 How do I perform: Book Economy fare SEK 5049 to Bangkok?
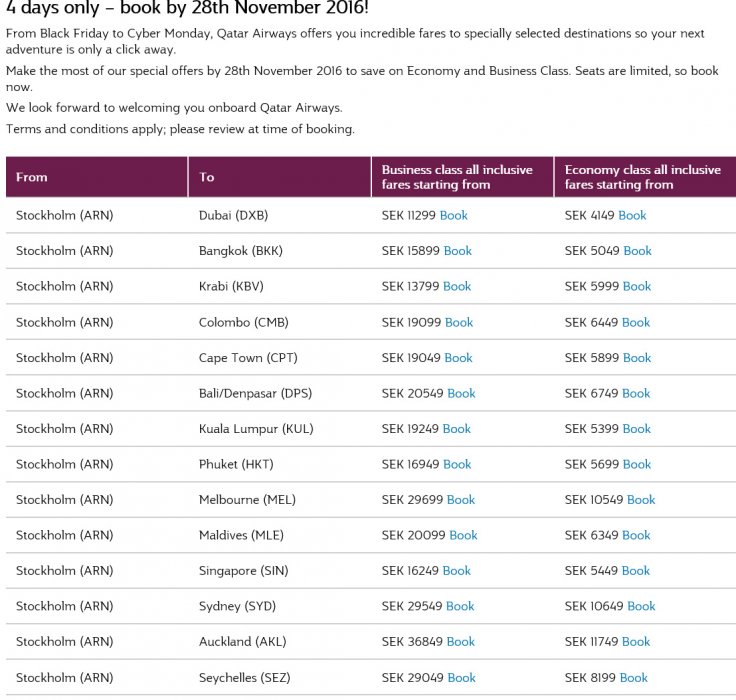tap(637, 251)
